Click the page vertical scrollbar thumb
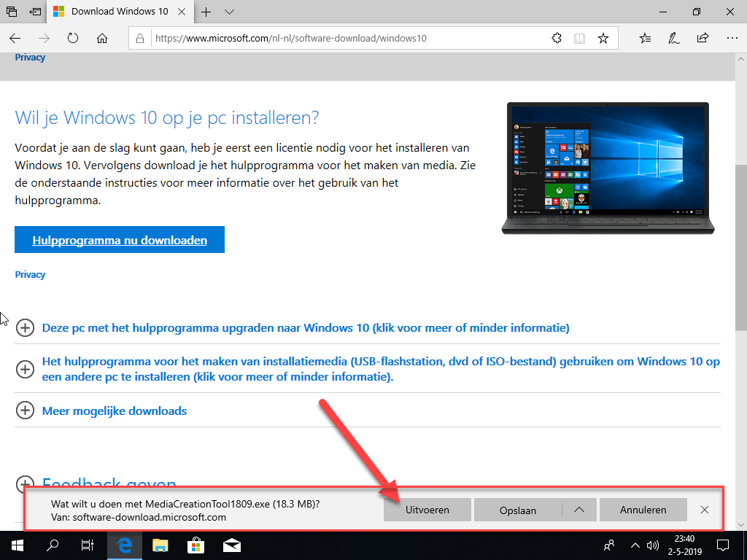 (x=741, y=248)
